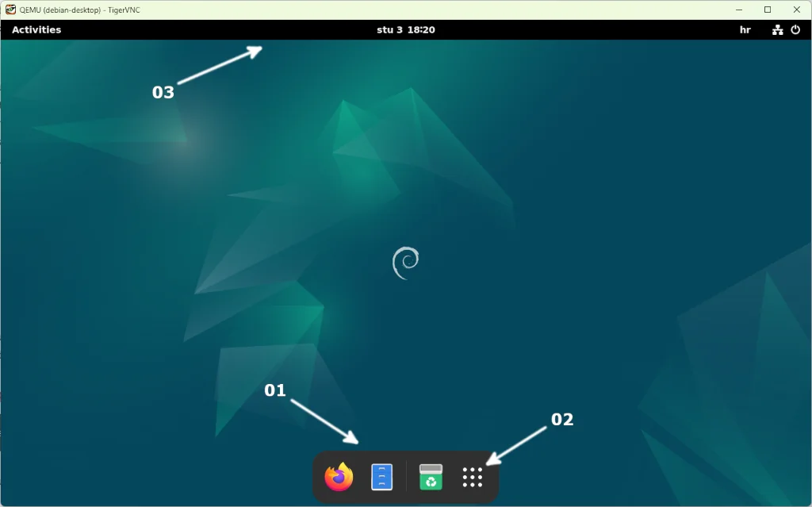Open the Files file manager
The height and width of the screenshot is (507, 812).
[x=381, y=478]
